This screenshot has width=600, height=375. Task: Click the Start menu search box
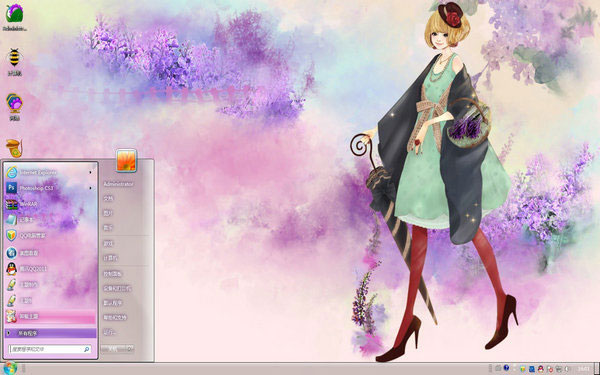50,349
